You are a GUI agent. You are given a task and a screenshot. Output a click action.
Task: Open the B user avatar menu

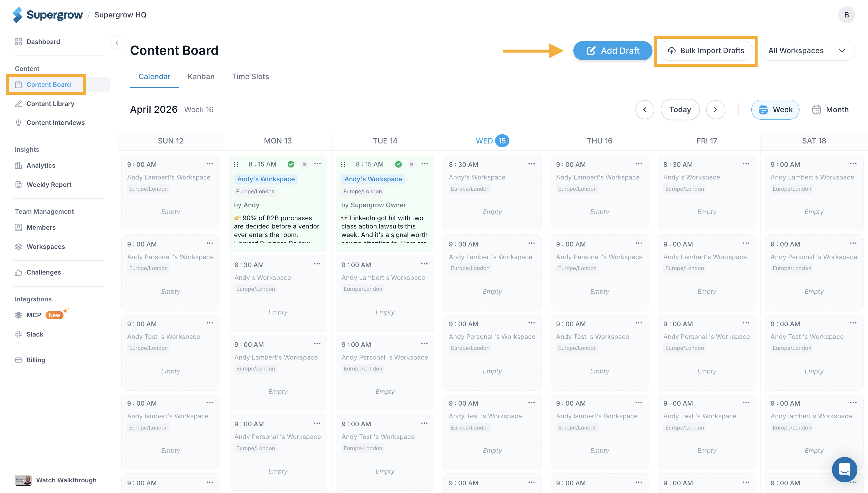click(x=847, y=15)
